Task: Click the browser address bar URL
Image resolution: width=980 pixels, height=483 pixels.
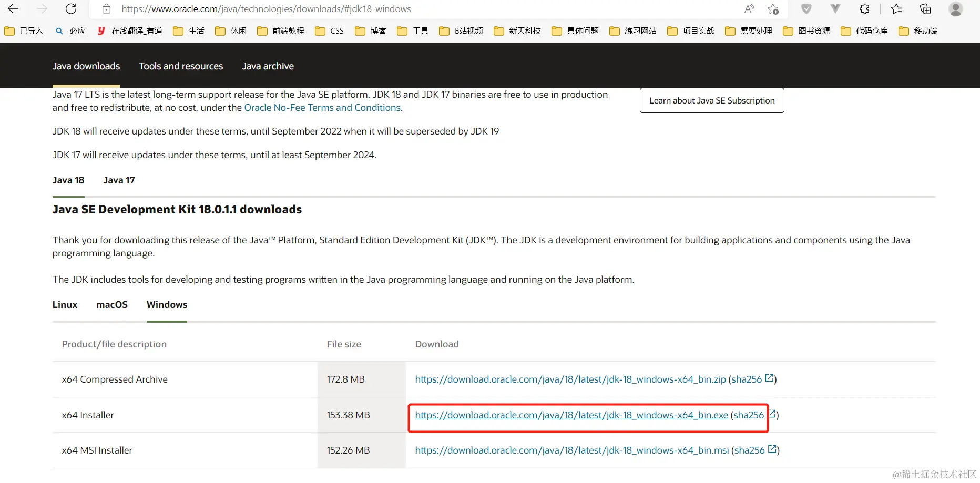Action: point(266,9)
